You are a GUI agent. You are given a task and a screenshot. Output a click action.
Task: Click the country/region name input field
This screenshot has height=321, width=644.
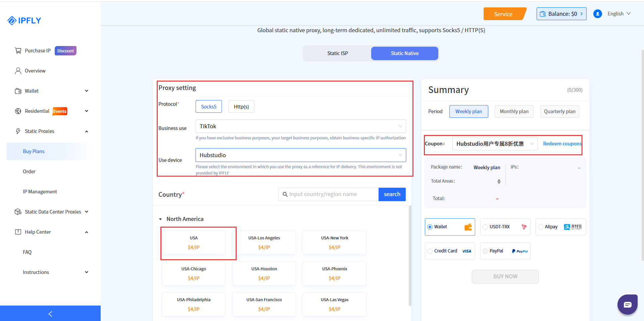coord(329,194)
